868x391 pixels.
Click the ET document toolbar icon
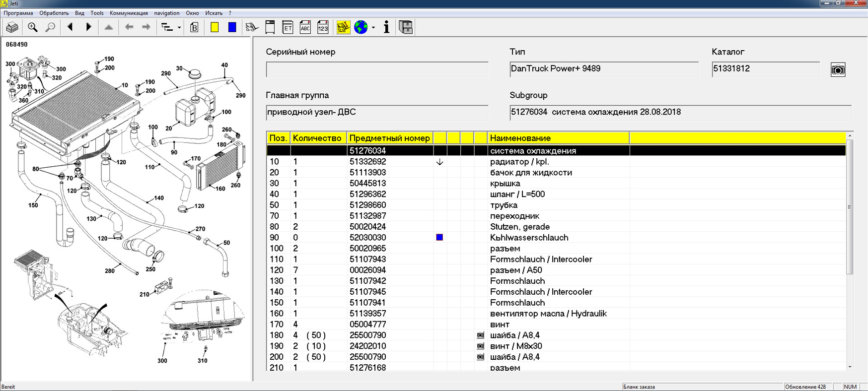288,27
